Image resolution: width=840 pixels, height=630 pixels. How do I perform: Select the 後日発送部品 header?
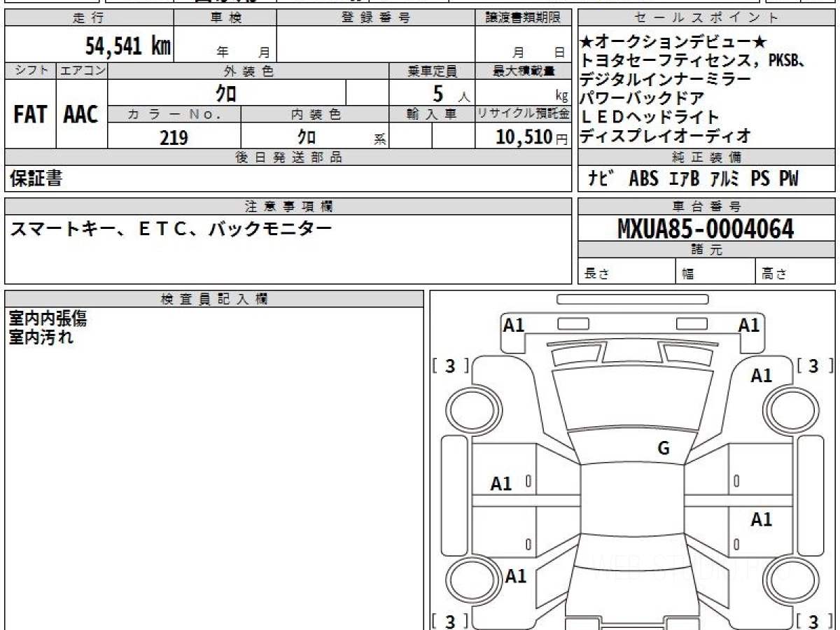point(288,157)
